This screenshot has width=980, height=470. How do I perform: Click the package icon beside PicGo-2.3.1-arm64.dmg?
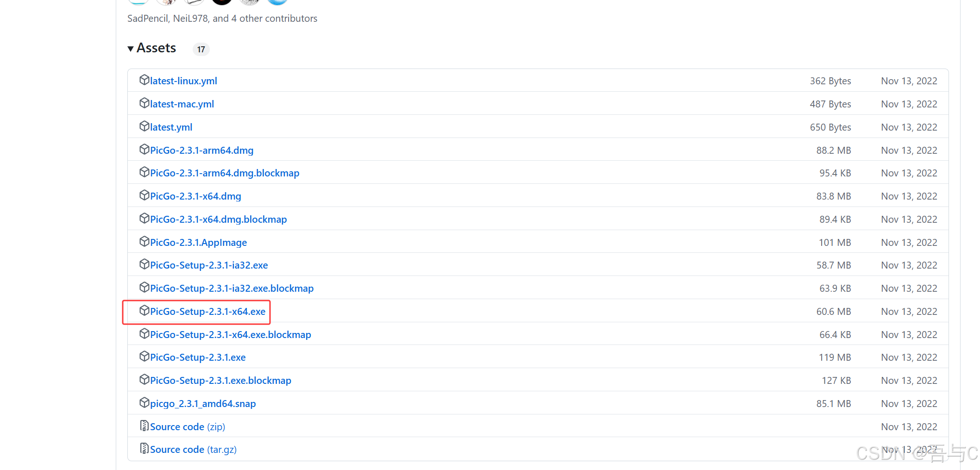point(144,150)
